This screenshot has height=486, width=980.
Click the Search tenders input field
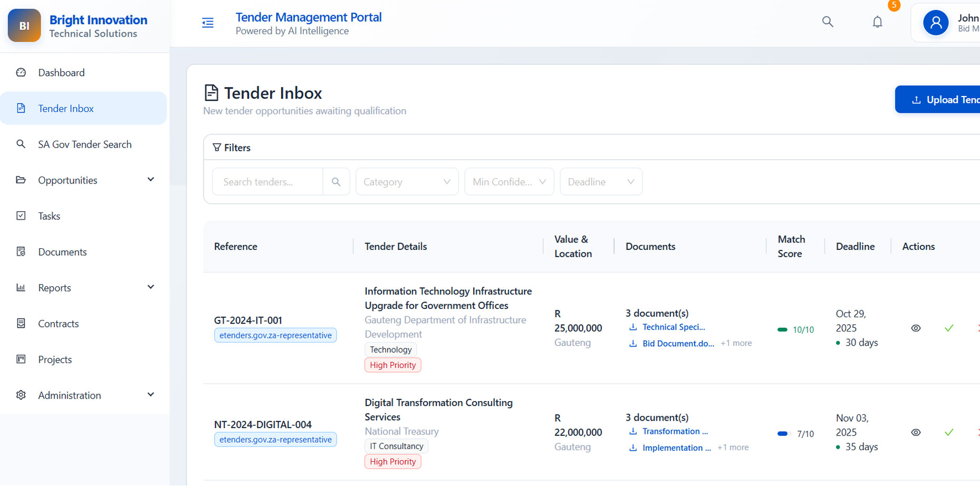click(267, 182)
